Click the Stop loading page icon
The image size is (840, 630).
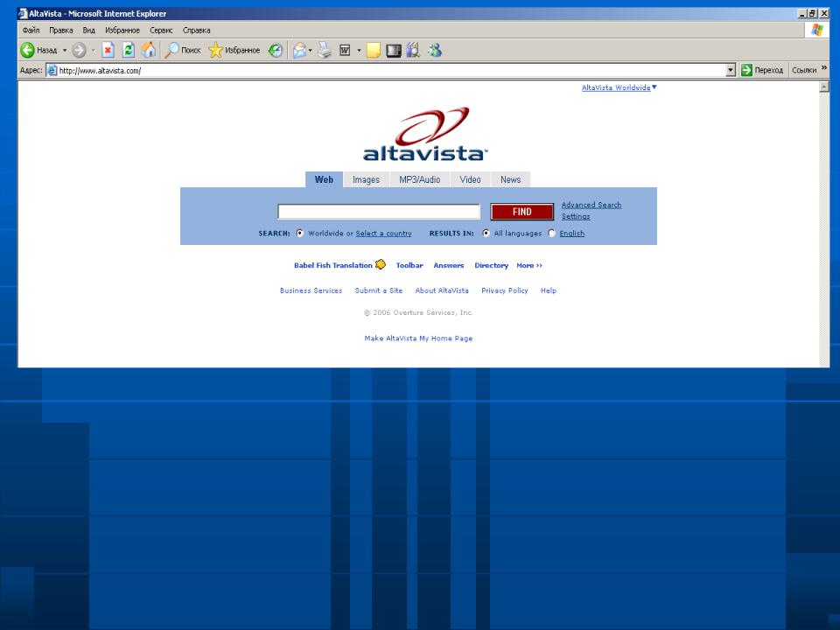coord(108,51)
